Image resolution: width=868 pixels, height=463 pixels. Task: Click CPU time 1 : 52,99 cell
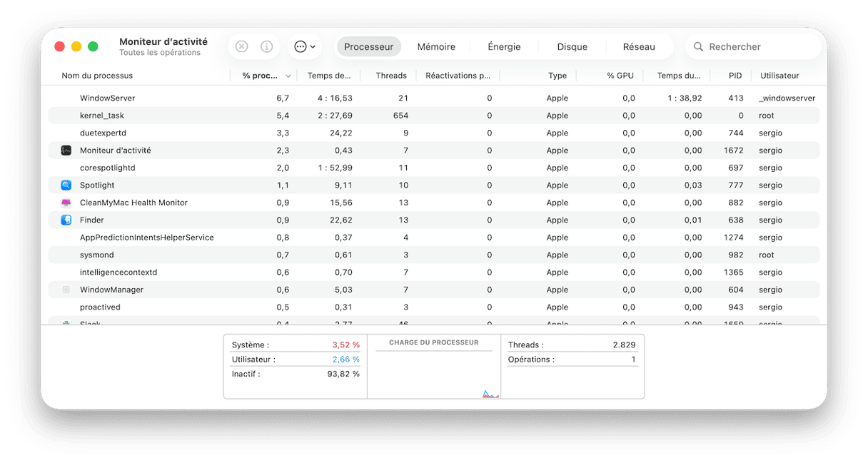335,168
